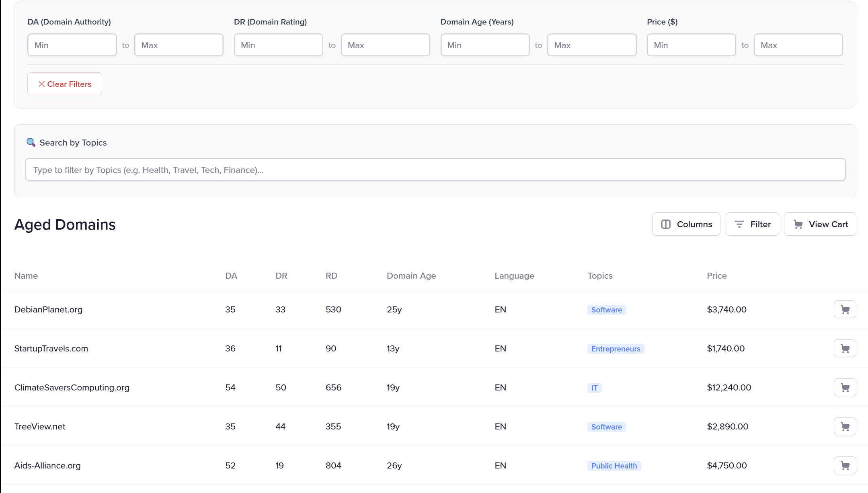Click the View Cart button
This screenshot has width=868, height=493.
820,224
